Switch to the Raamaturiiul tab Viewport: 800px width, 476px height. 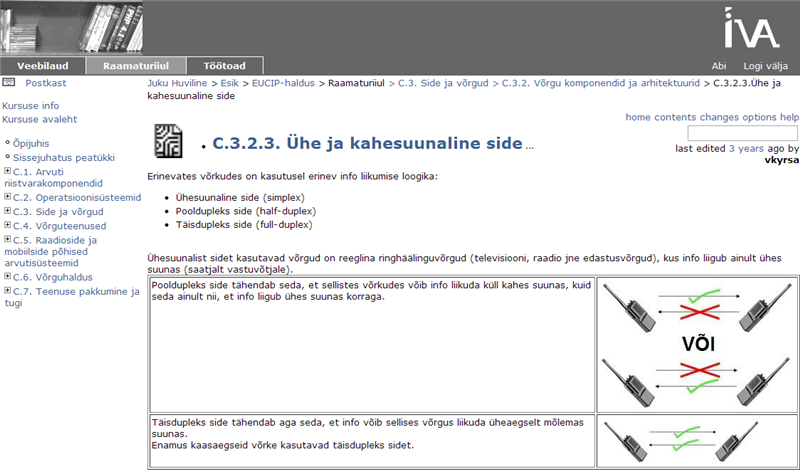[x=136, y=65]
